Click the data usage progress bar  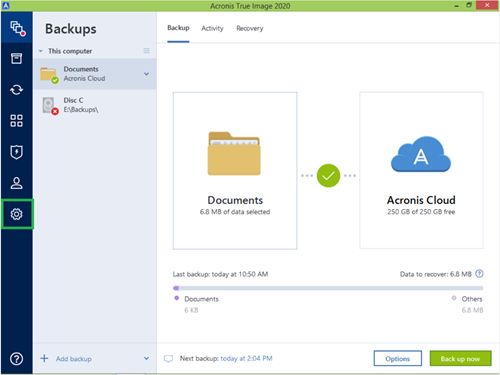click(328, 288)
